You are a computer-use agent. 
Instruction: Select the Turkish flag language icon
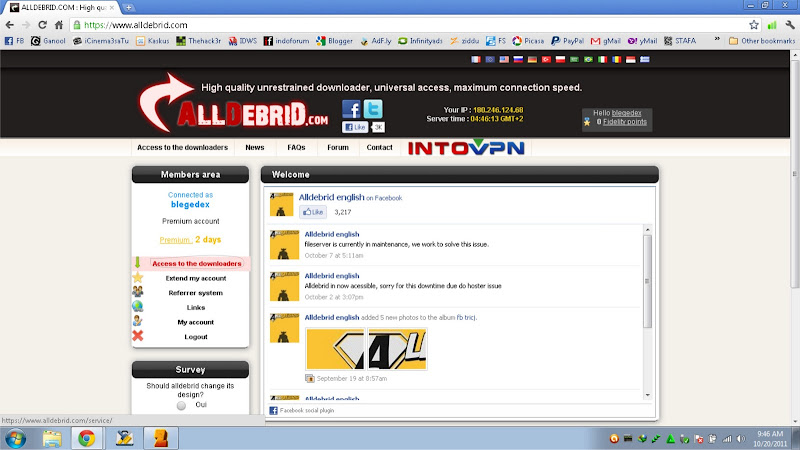tap(546, 60)
